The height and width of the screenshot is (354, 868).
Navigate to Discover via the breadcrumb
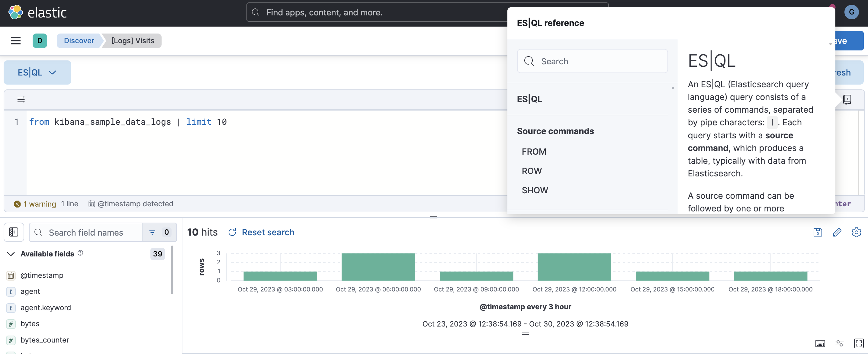[79, 40]
